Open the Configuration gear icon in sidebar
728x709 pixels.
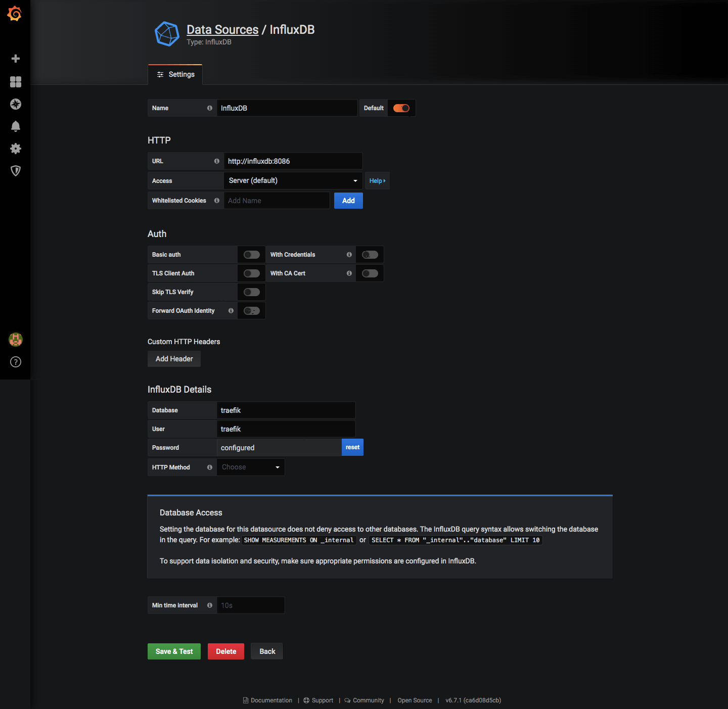[x=16, y=149]
